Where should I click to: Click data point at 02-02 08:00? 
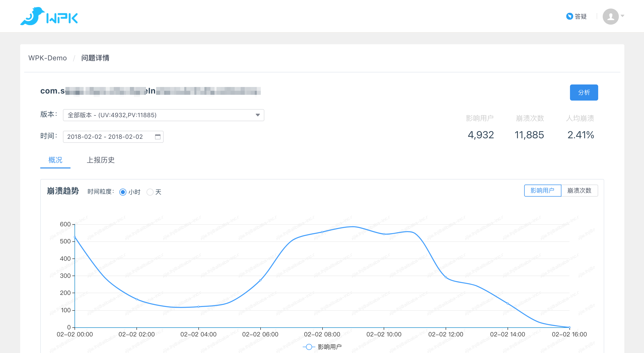(x=322, y=232)
